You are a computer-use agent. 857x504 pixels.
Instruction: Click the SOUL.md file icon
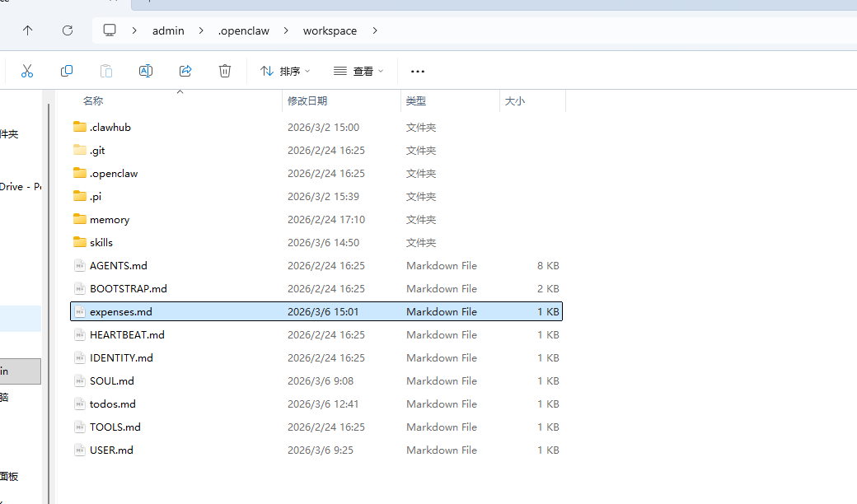pos(80,380)
